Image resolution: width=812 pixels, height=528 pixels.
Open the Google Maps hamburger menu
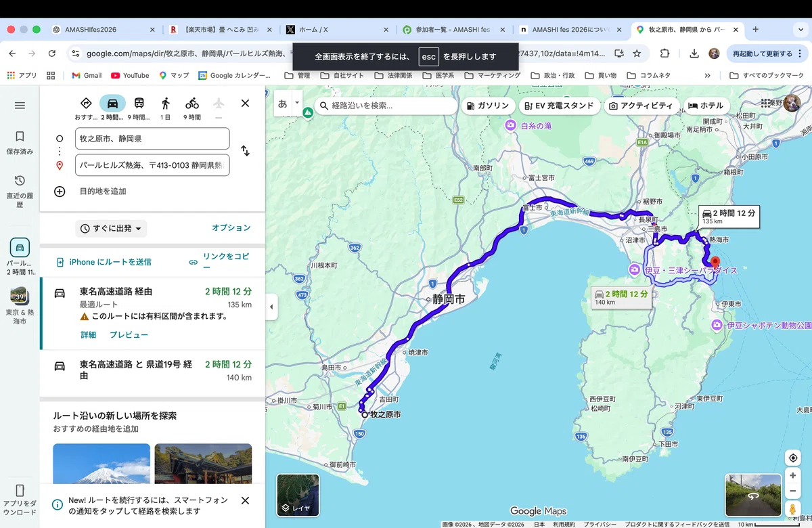[x=20, y=105]
